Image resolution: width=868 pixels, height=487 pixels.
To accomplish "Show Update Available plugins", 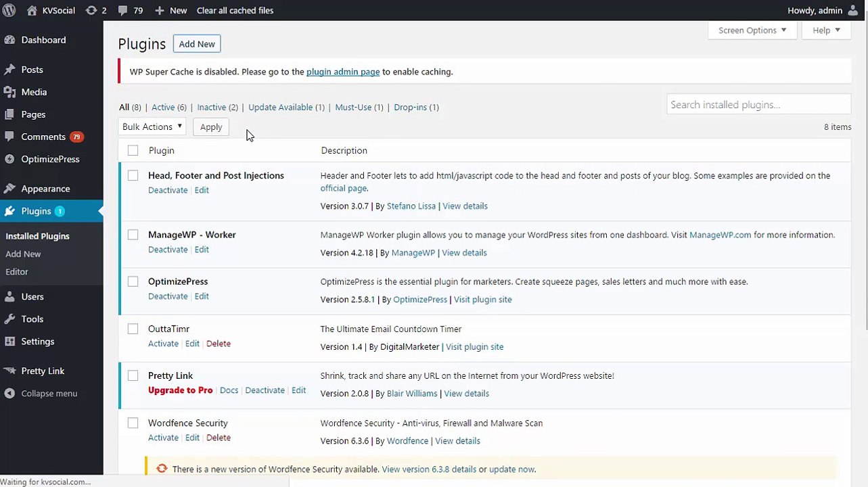I will pyautogui.click(x=286, y=107).
